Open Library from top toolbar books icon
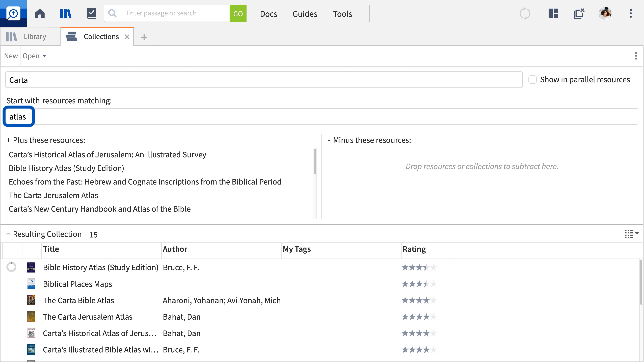 point(66,13)
